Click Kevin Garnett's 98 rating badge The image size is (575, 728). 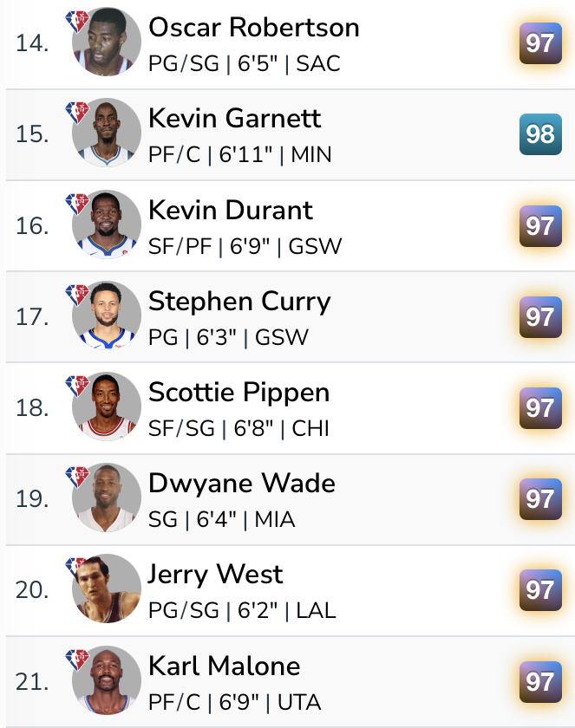(x=539, y=133)
